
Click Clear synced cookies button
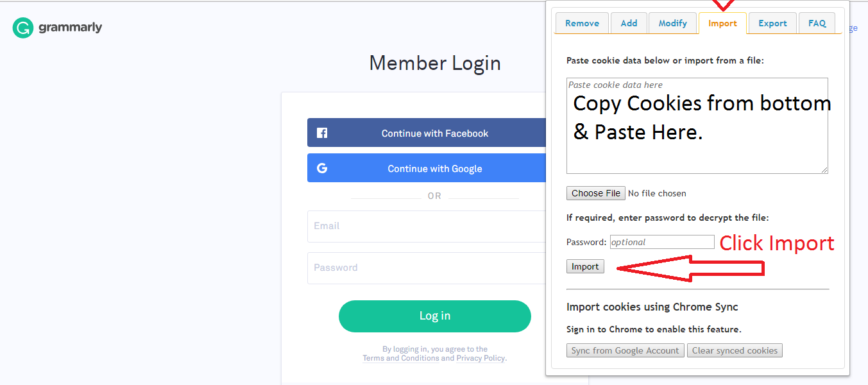(735, 350)
